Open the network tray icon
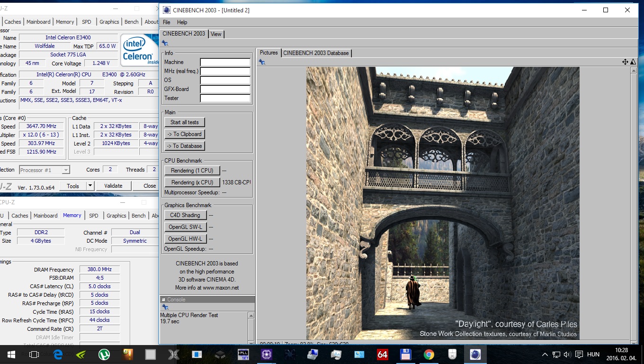 pos(556,355)
